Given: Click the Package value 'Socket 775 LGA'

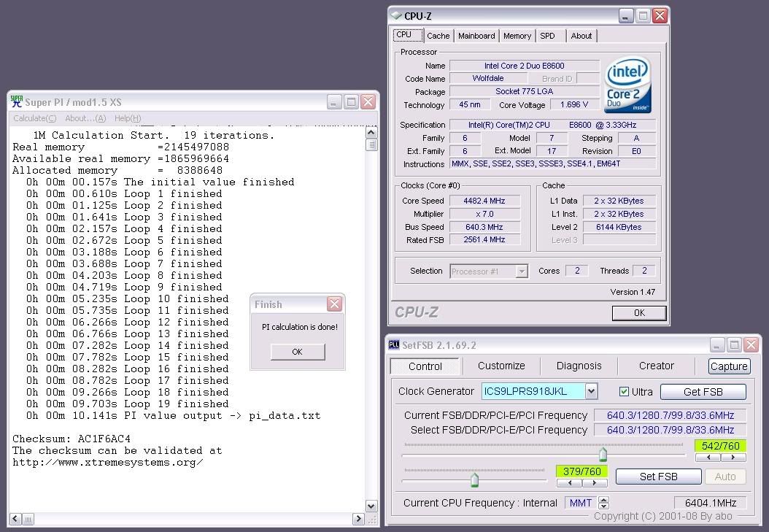Looking at the screenshot, I should pos(525,91).
